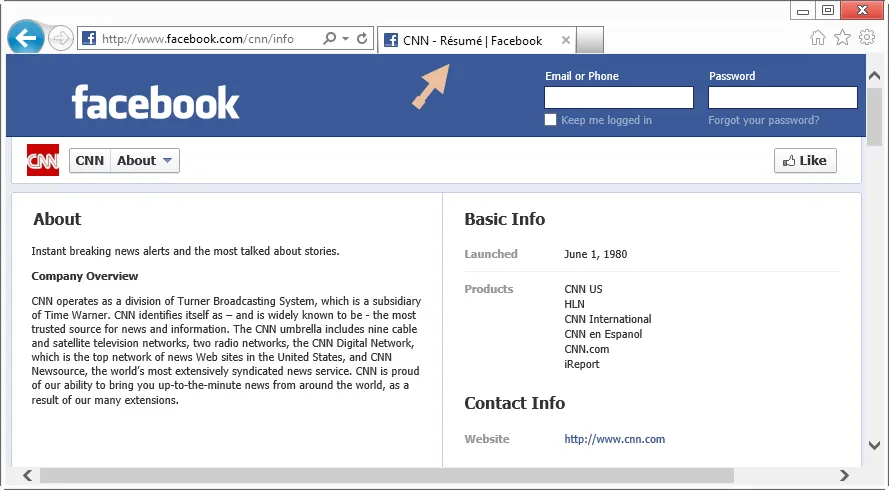This screenshot has height=490, width=889.
Task: Click the CNN en Espanol product entry
Action: [x=603, y=334]
